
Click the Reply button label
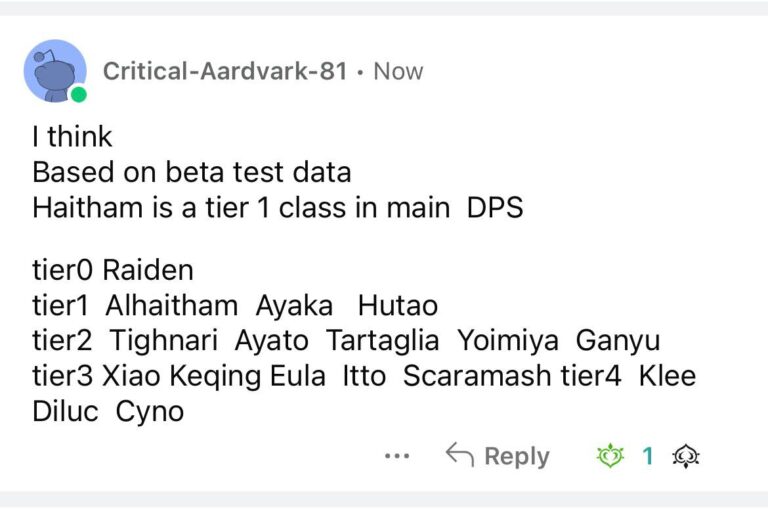[x=516, y=457]
